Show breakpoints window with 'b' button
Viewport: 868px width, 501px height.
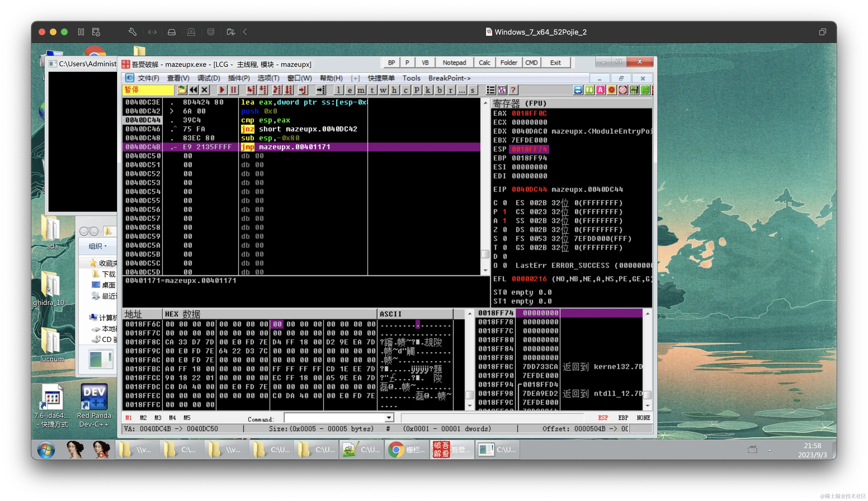439,90
